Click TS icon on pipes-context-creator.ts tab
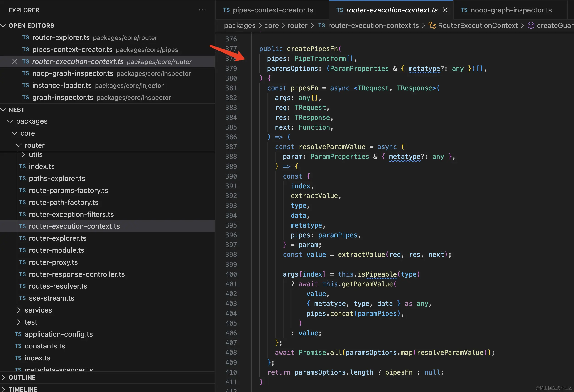The width and height of the screenshot is (574, 392). [226, 10]
